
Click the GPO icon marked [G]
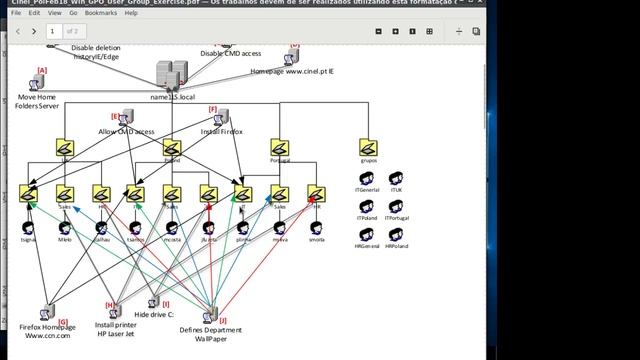(47, 312)
